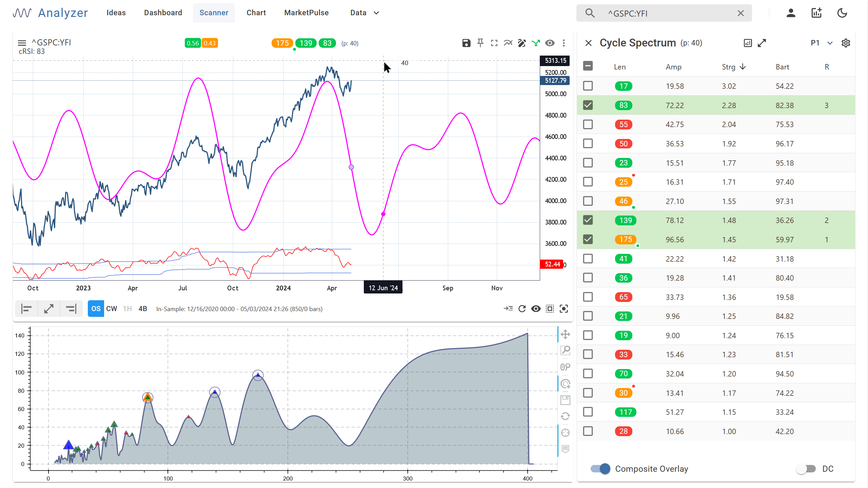Viewport: 868px width, 488px height.
Task: Switch to the Dashboard tab
Action: coord(163,13)
